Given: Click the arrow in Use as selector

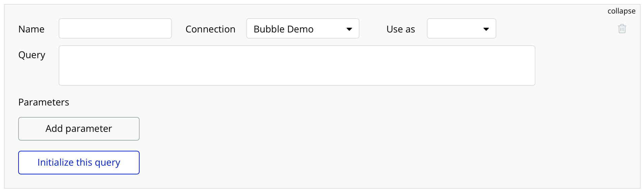Looking at the screenshot, I should 486,29.
